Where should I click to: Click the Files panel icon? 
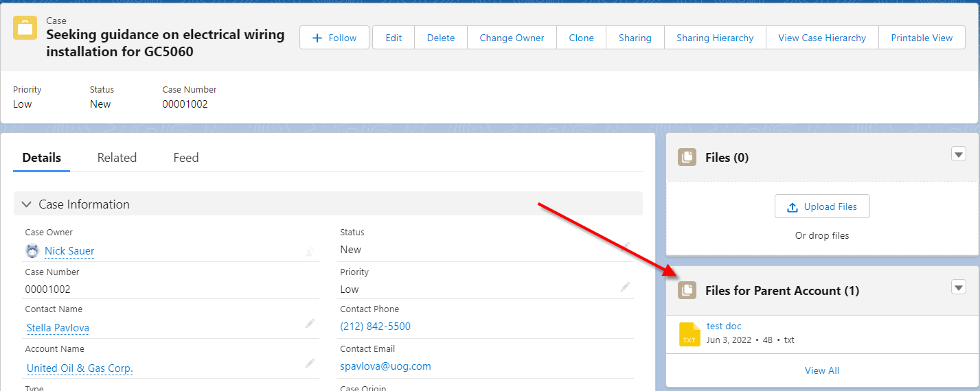pos(687,157)
